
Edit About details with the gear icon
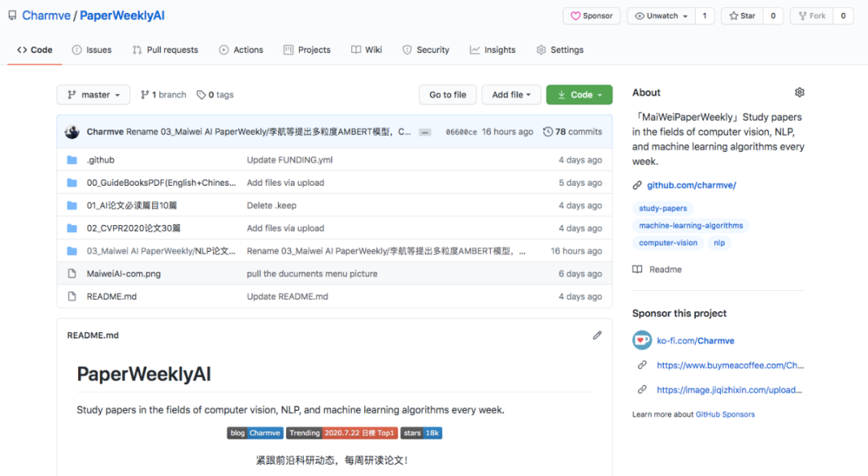(x=800, y=92)
